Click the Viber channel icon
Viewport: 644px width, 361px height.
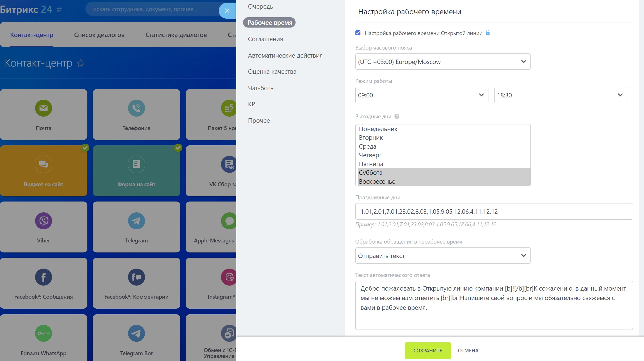tap(43, 221)
